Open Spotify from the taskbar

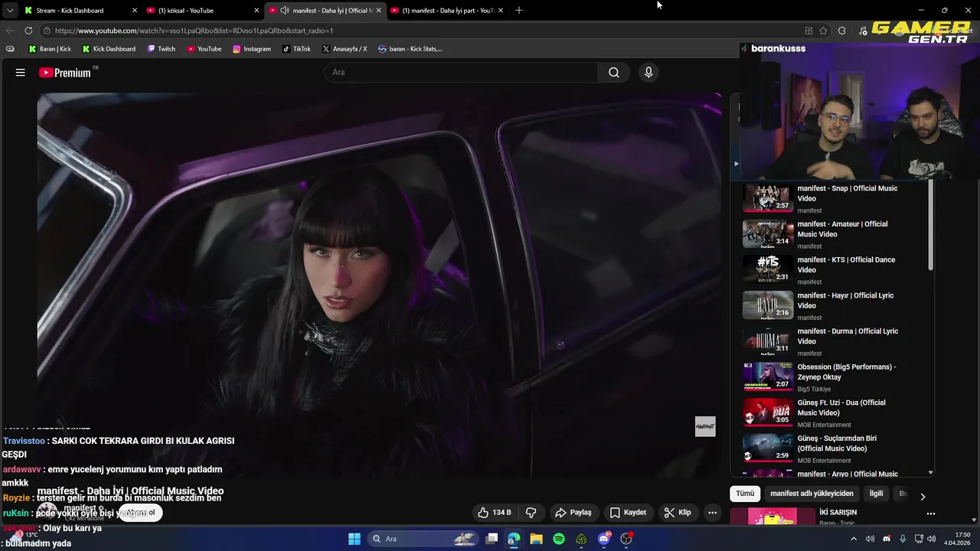tap(559, 539)
